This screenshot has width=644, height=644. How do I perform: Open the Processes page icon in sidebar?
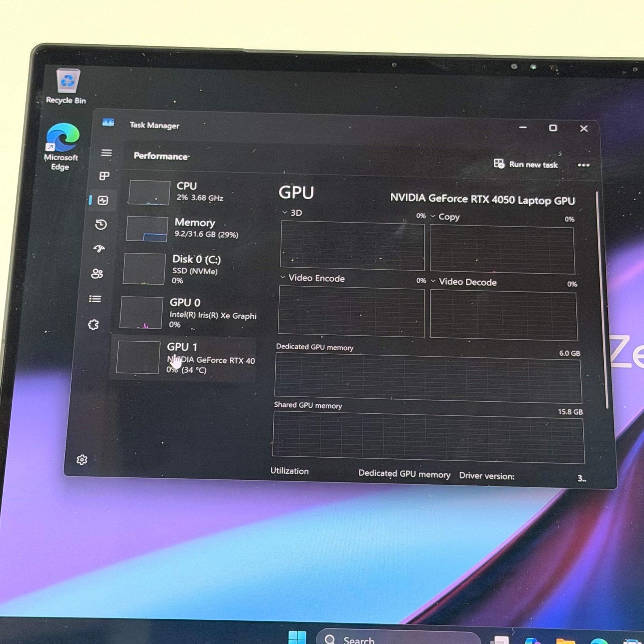pyautogui.click(x=104, y=176)
